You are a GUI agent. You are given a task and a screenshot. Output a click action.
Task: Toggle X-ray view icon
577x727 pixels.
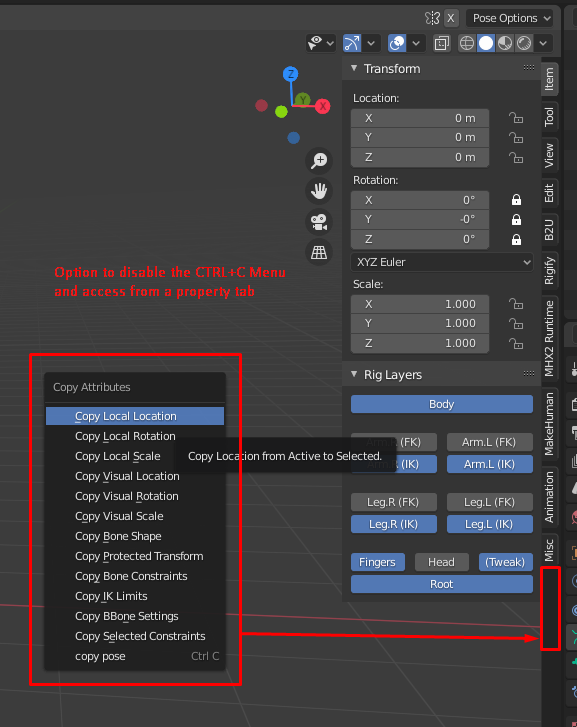tap(441, 43)
